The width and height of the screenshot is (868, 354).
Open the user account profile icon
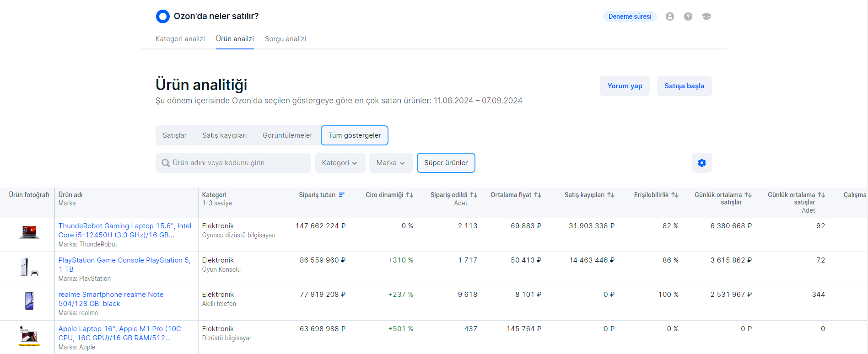pyautogui.click(x=669, y=16)
